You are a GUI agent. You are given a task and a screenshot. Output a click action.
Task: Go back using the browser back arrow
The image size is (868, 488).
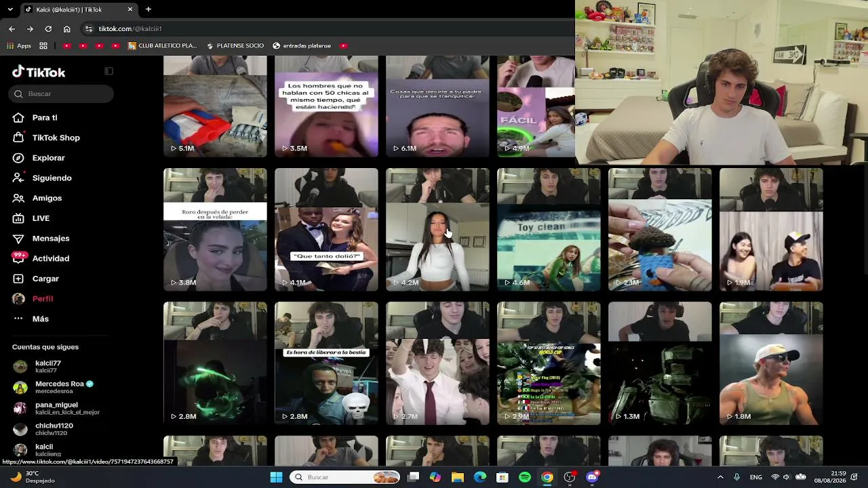[x=12, y=28]
